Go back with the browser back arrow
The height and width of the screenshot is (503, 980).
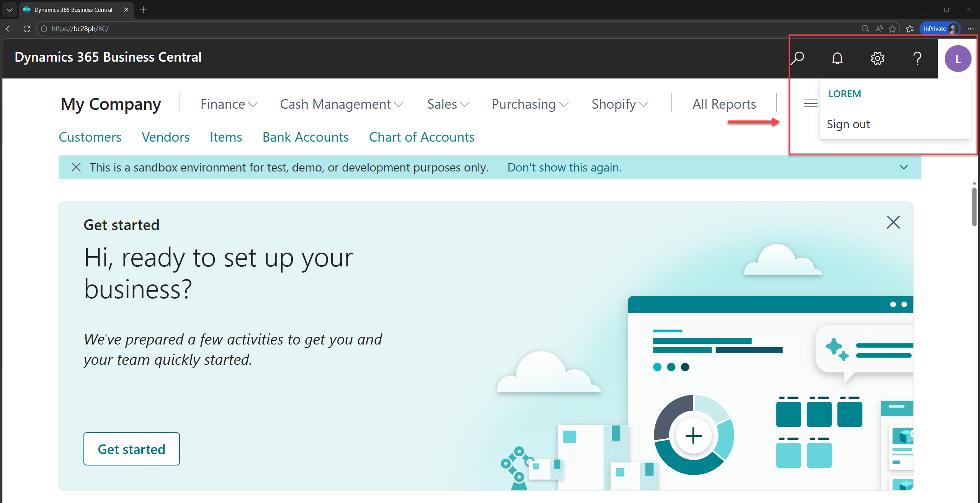pos(10,29)
